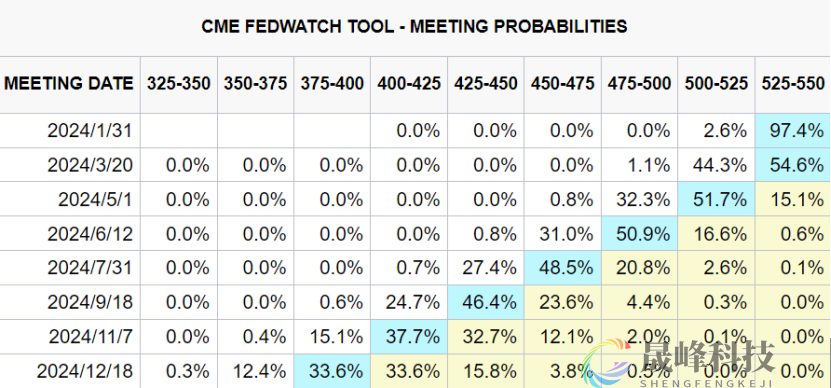Select the 12.4% cell in bottom row
This screenshot has height=388, width=831.
255,371
